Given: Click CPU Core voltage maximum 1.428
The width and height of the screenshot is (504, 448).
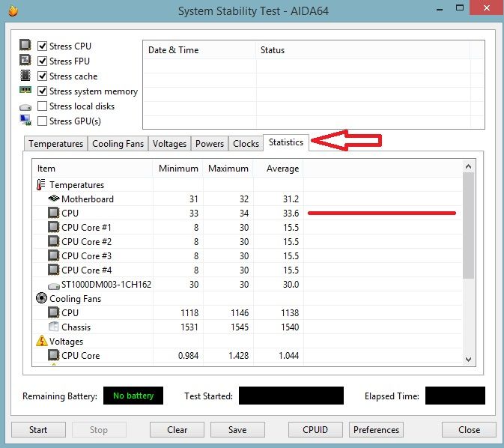Looking at the screenshot, I should [x=238, y=356].
